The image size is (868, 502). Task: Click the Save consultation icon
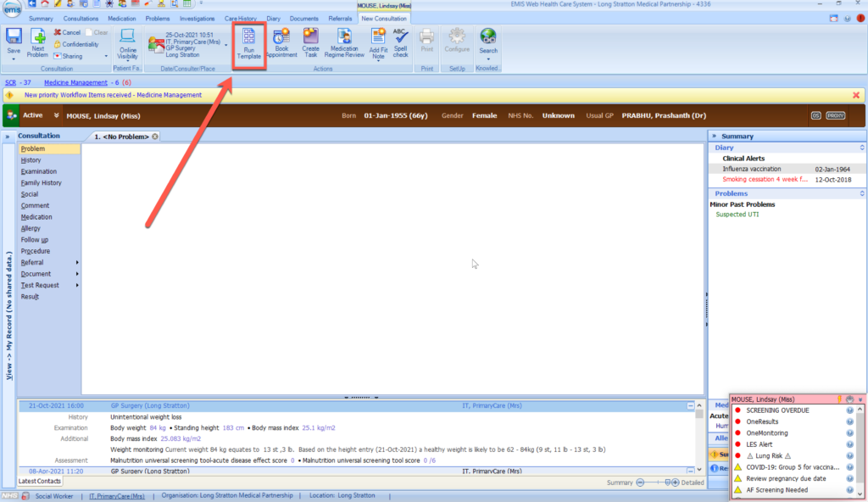coord(14,37)
